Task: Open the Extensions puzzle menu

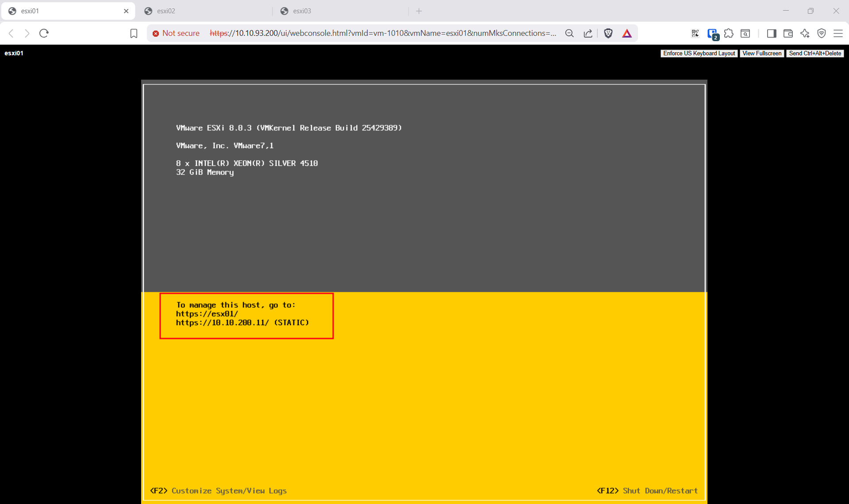Action: pyautogui.click(x=729, y=33)
